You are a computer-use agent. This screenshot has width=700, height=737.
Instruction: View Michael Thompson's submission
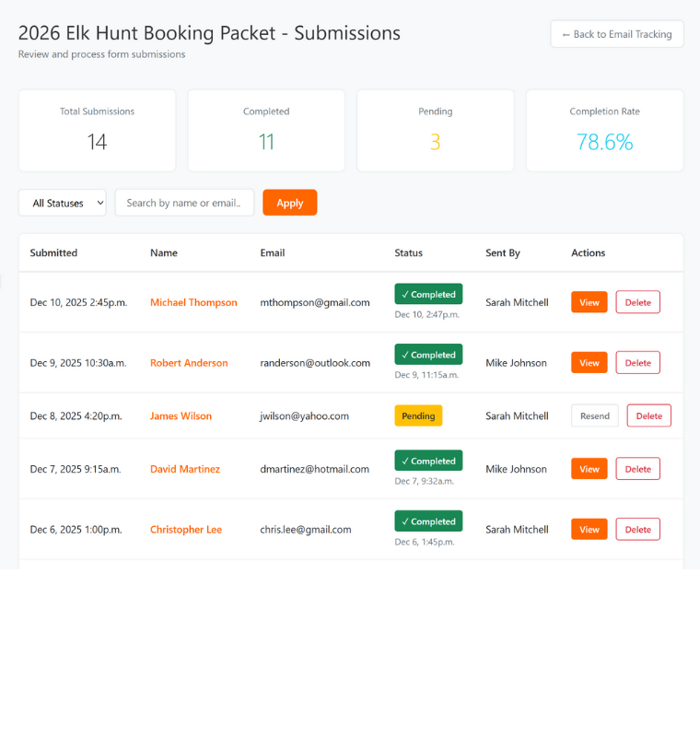point(589,301)
